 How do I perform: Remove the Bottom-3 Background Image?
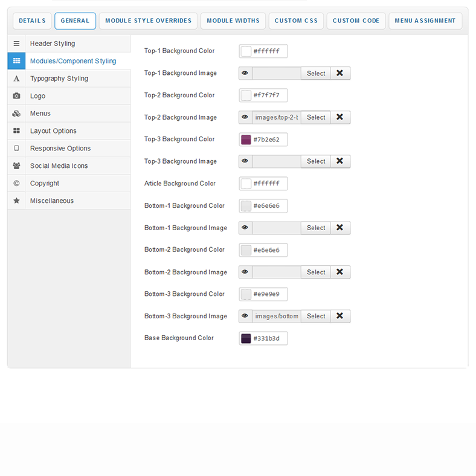pos(340,316)
